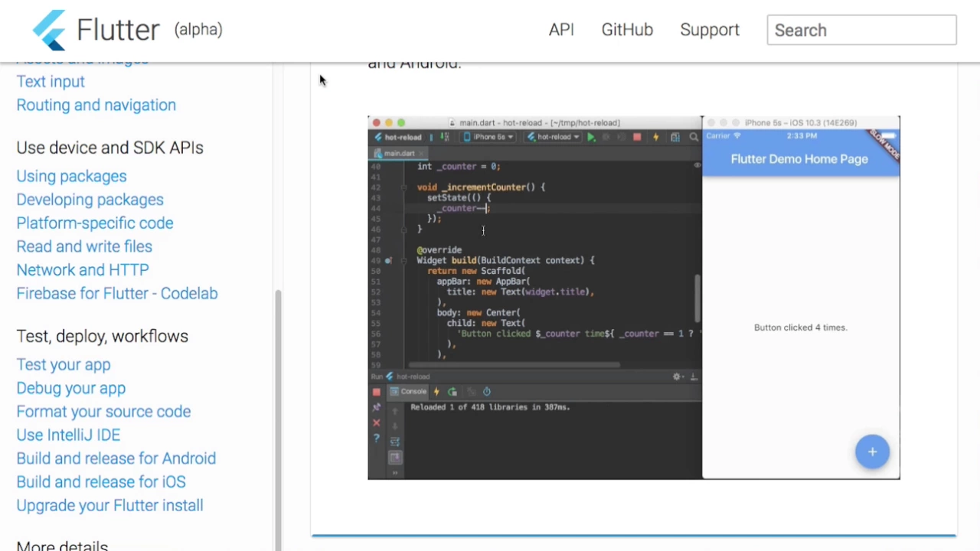
Task: Click the code editor vertical scrollbar thumb
Action: click(697, 298)
